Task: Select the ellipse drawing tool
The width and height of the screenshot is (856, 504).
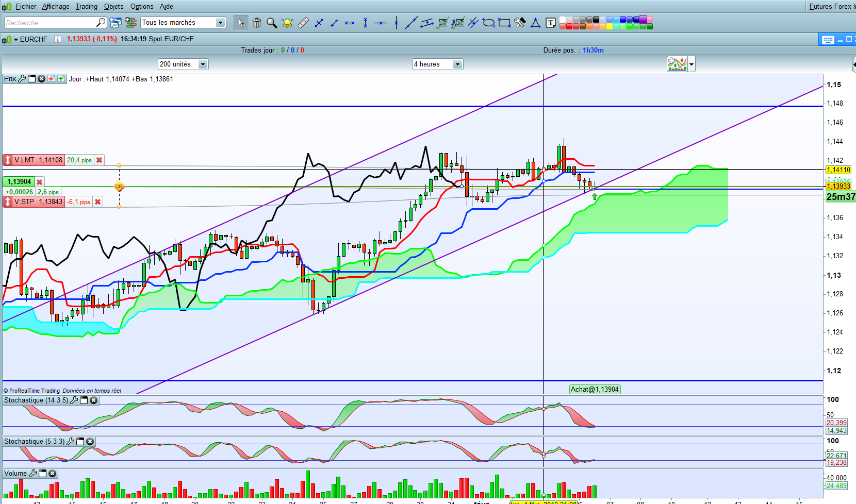Action: point(488,23)
